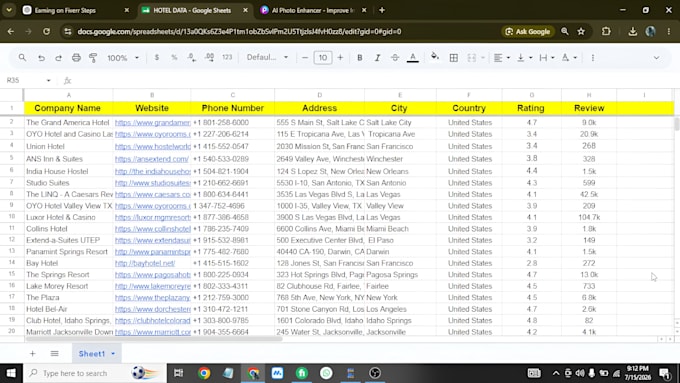Open text wrapping dropdown
The width and height of the screenshot is (680, 383).
pyautogui.click(x=546, y=58)
